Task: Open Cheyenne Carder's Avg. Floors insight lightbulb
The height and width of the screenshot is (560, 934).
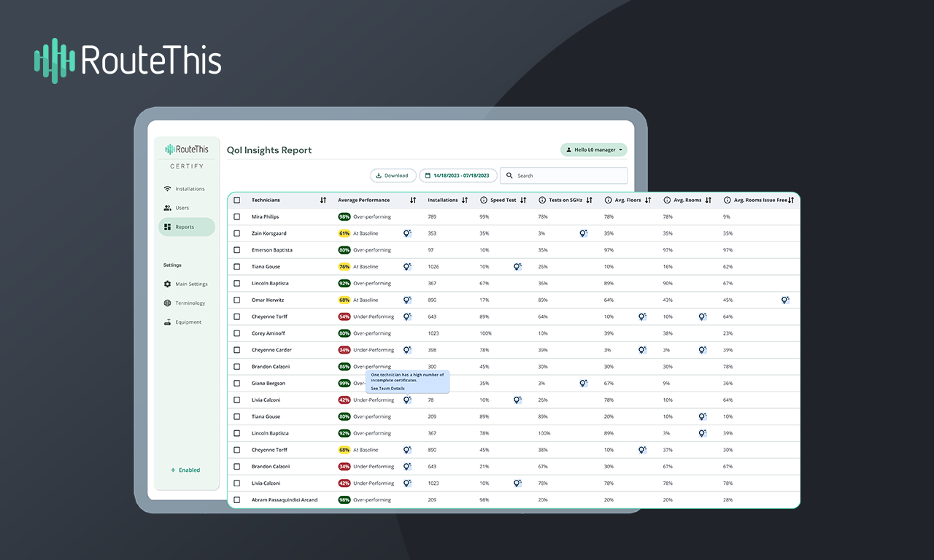Action: 642,350
